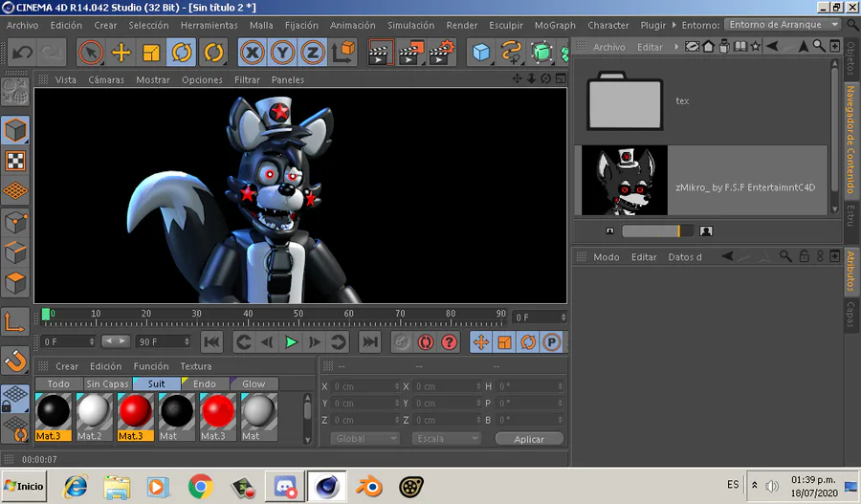Select the Workplane mode grid icon

(14, 191)
